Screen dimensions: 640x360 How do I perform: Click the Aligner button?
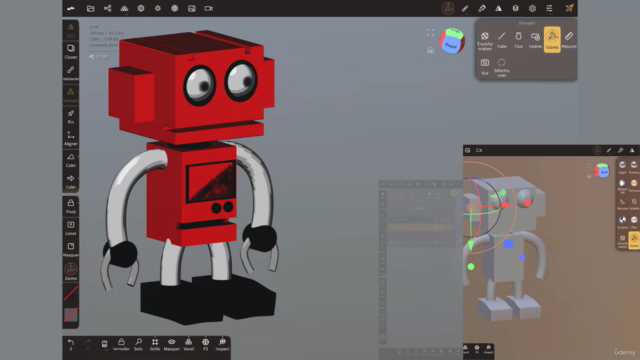71,138
